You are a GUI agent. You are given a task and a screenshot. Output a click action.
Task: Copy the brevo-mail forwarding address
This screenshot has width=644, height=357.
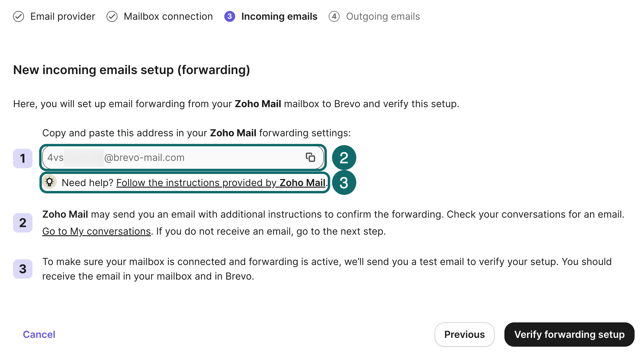310,158
